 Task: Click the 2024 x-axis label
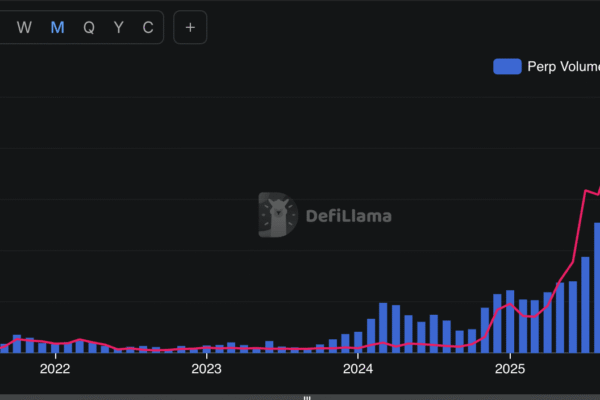[358, 369]
